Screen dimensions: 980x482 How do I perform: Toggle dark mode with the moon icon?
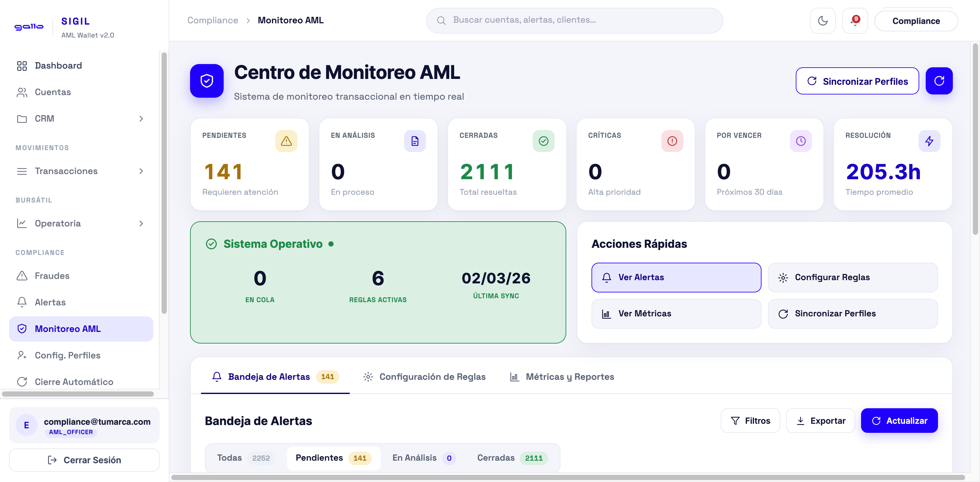click(823, 21)
